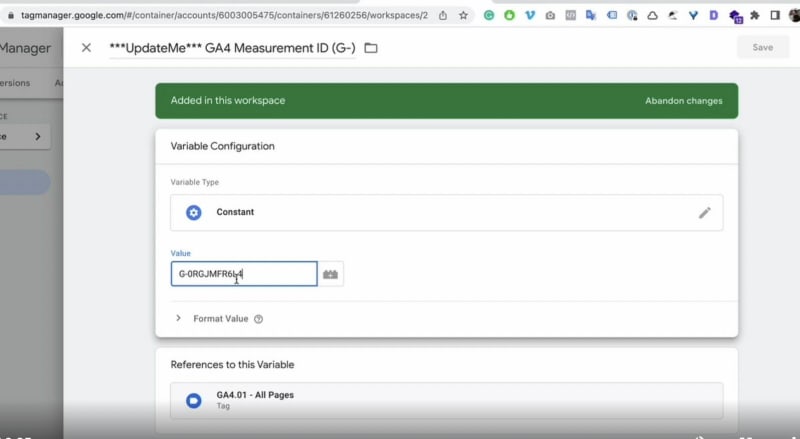The width and height of the screenshot is (800, 439).
Task: Select the Constant variable type row
Action: coord(446,212)
